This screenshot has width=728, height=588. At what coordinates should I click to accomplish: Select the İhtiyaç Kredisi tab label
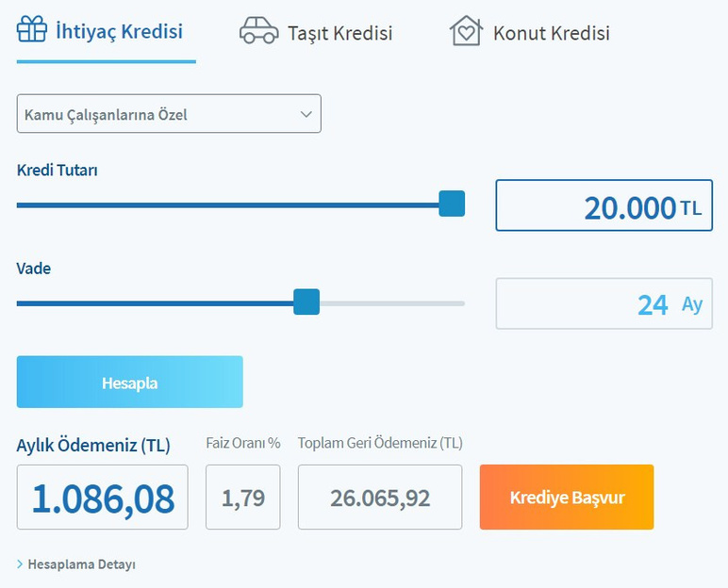click(x=120, y=31)
